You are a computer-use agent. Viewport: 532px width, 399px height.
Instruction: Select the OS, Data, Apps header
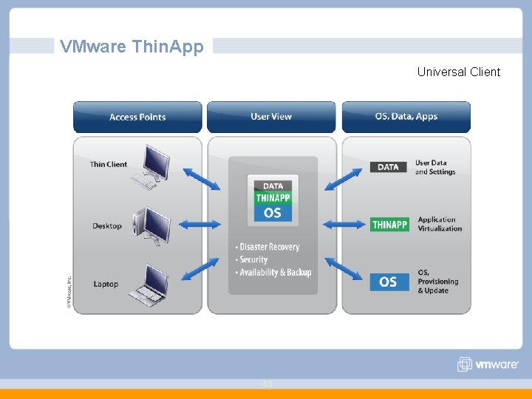pyautogui.click(x=406, y=117)
